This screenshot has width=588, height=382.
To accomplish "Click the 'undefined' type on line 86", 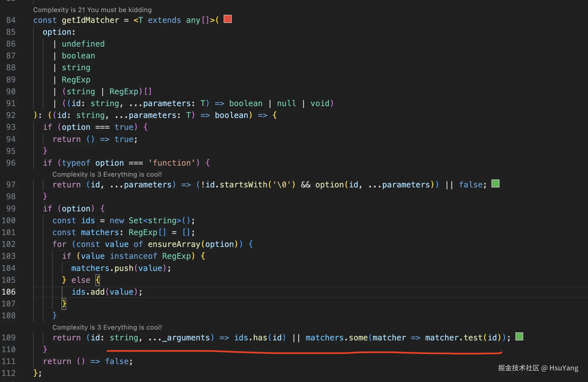I will click(x=83, y=44).
